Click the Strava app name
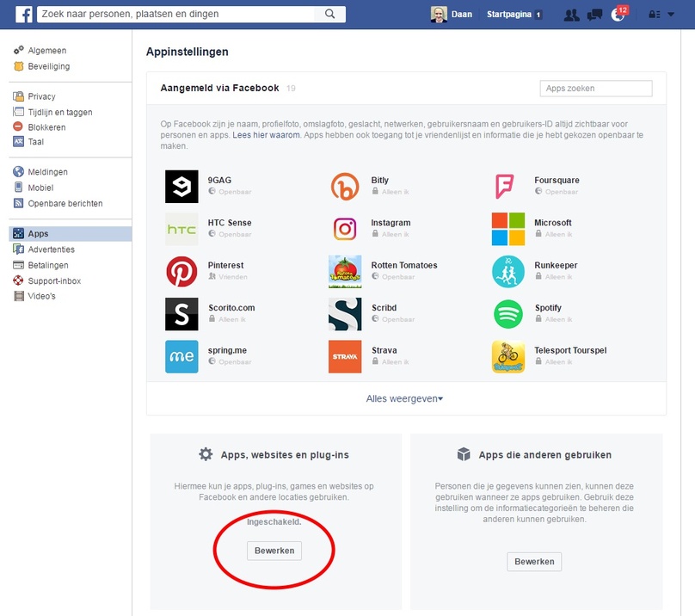695x616 pixels. pyautogui.click(x=384, y=350)
